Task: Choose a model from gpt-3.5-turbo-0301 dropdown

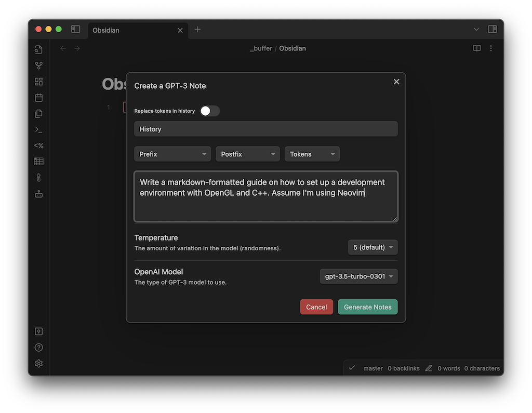Action: pyautogui.click(x=358, y=276)
